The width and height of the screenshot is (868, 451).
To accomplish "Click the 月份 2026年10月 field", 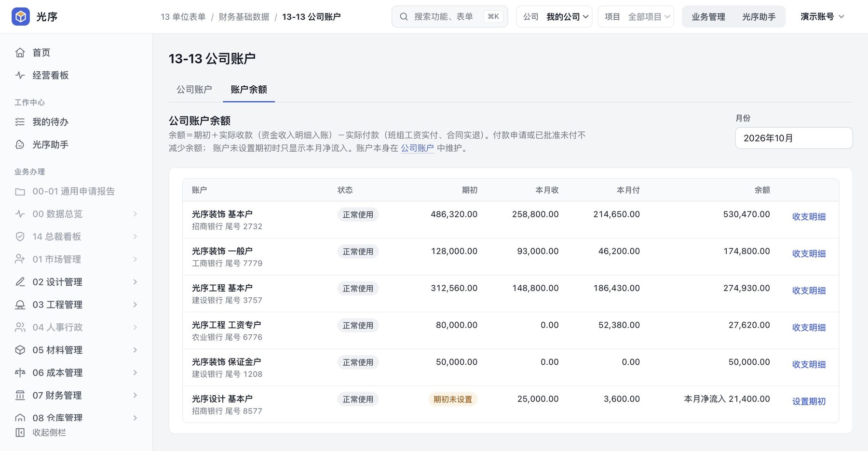I will (794, 138).
